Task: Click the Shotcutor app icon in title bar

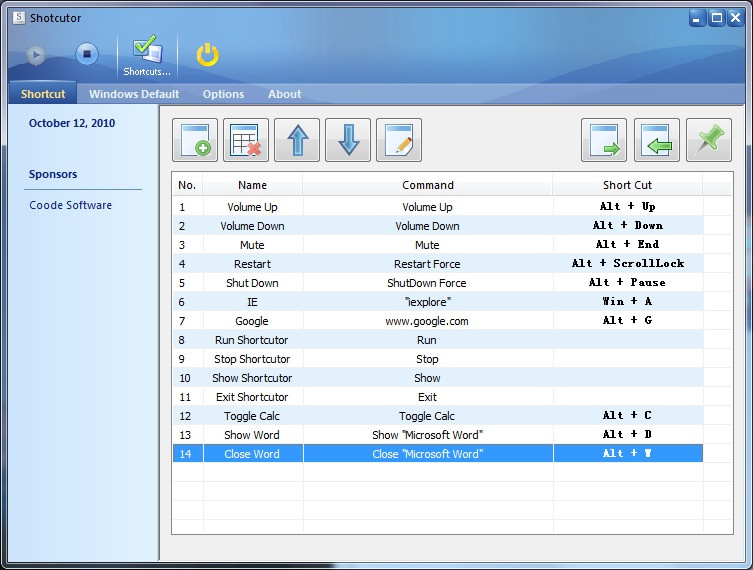Action: [19, 18]
